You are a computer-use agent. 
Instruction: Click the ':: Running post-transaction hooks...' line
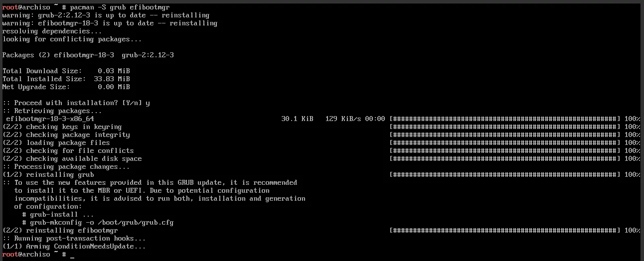74,239
